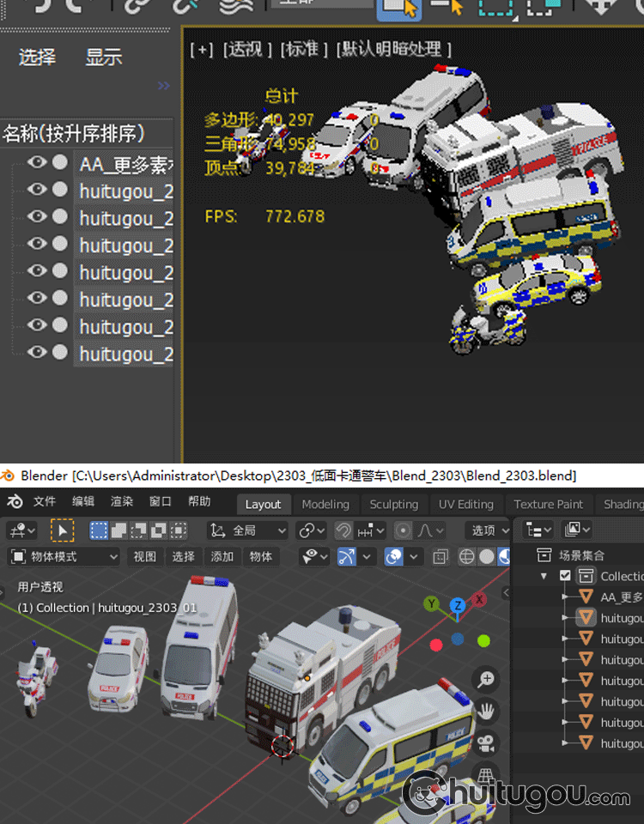This screenshot has width=644, height=824.
Task: Select the Blender cursor select tool icon
Action: click(62, 530)
